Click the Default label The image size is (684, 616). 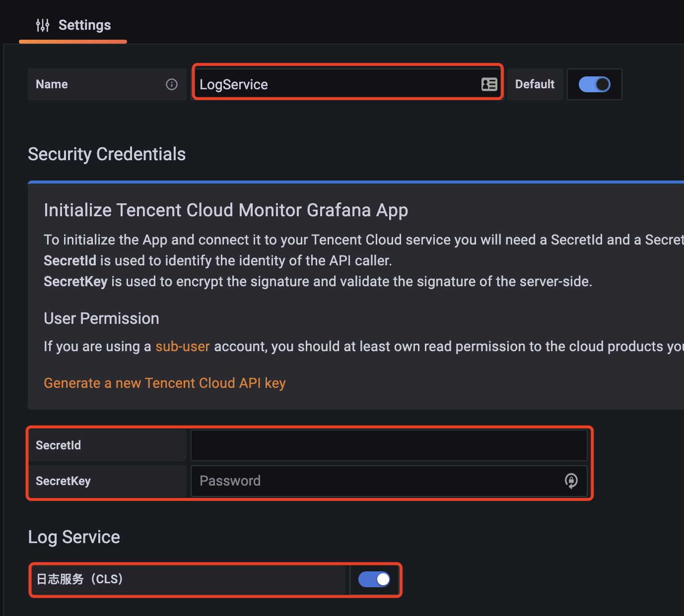pos(535,84)
